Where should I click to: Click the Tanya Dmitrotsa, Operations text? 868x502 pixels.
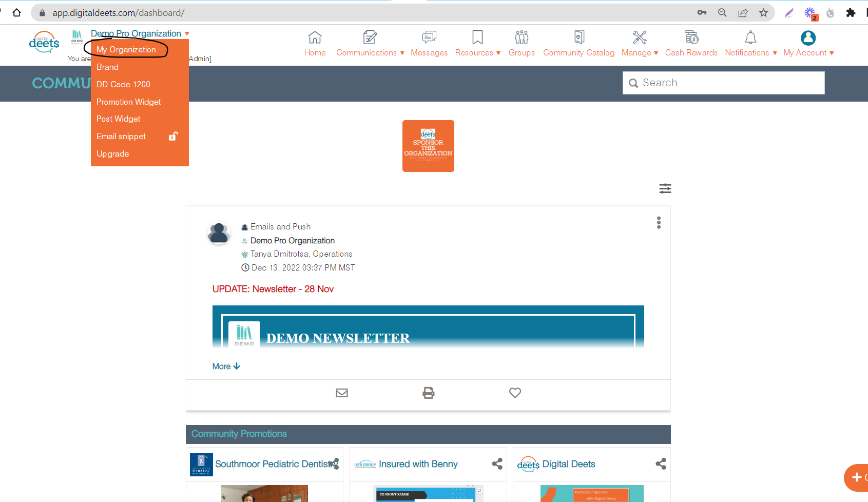(301, 254)
